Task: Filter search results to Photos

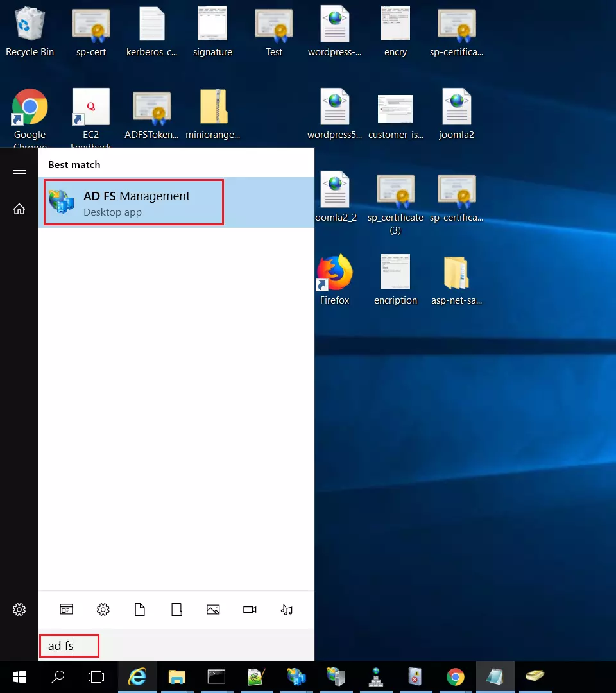Action: click(x=213, y=610)
